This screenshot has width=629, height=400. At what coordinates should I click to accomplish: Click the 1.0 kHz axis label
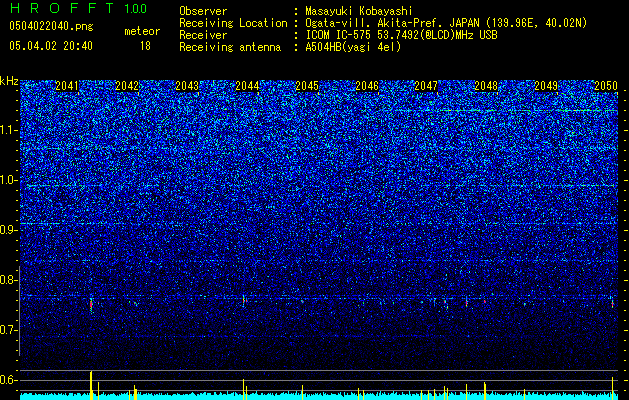[x=9, y=180]
